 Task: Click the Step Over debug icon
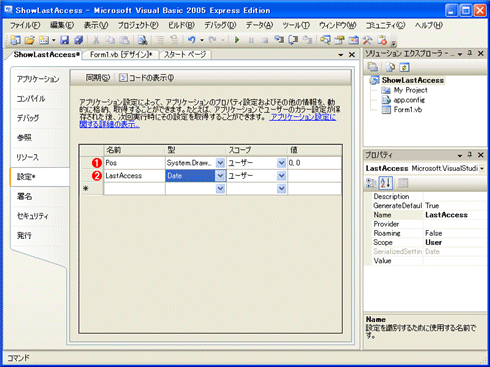(293, 40)
